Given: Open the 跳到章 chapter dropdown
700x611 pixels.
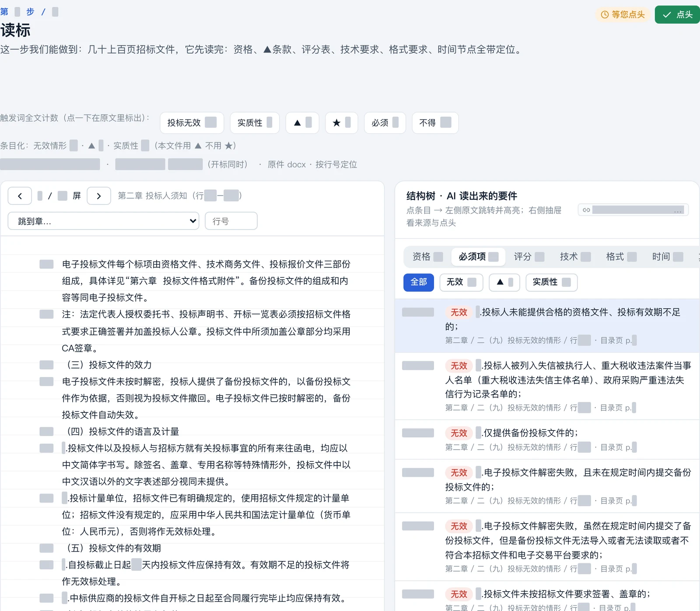Looking at the screenshot, I should [103, 221].
